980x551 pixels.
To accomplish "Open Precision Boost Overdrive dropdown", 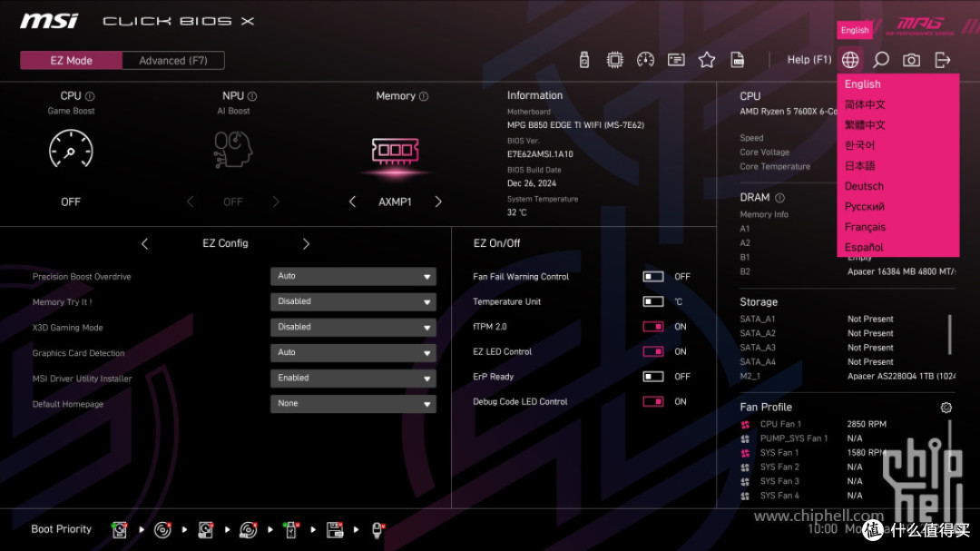I will [353, 277].
